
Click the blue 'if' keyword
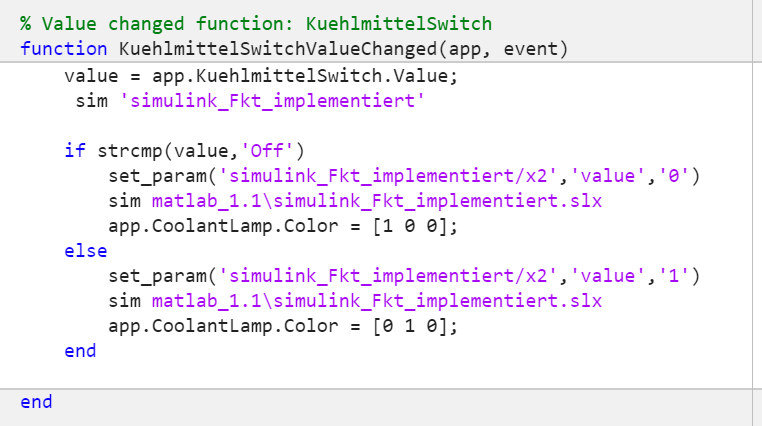click(75, 151)
